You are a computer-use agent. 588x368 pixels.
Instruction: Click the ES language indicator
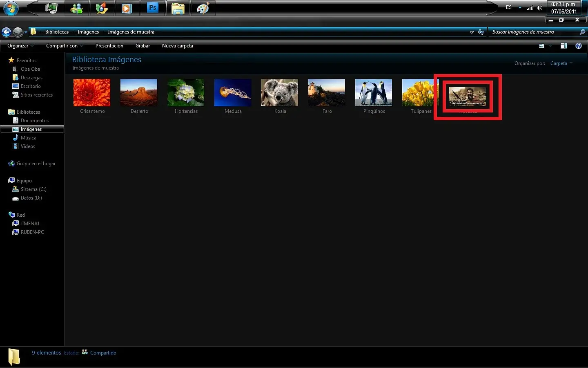click(509, 7)
